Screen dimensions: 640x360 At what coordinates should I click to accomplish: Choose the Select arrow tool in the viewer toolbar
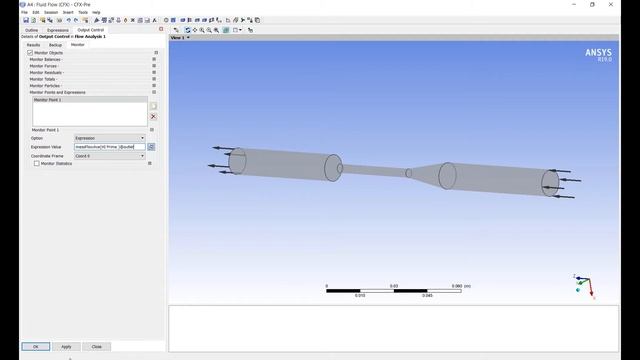pyautogui.click(x=176, y=30)
